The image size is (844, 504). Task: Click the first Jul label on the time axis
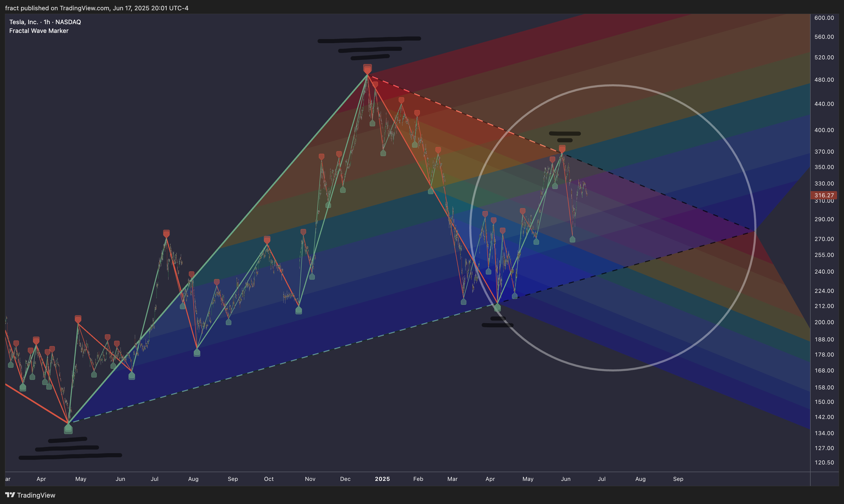(x=154, y=479)
